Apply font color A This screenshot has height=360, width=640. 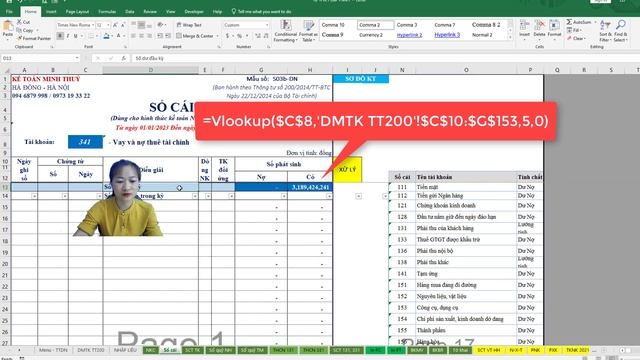point(119,36)
